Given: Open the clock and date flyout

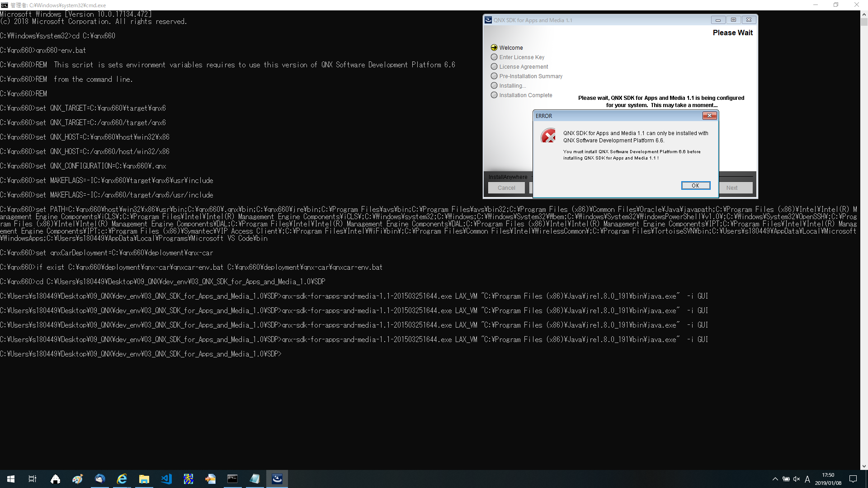Looking at the screenshot, I should pyautogui.click(x=828, y=479).
